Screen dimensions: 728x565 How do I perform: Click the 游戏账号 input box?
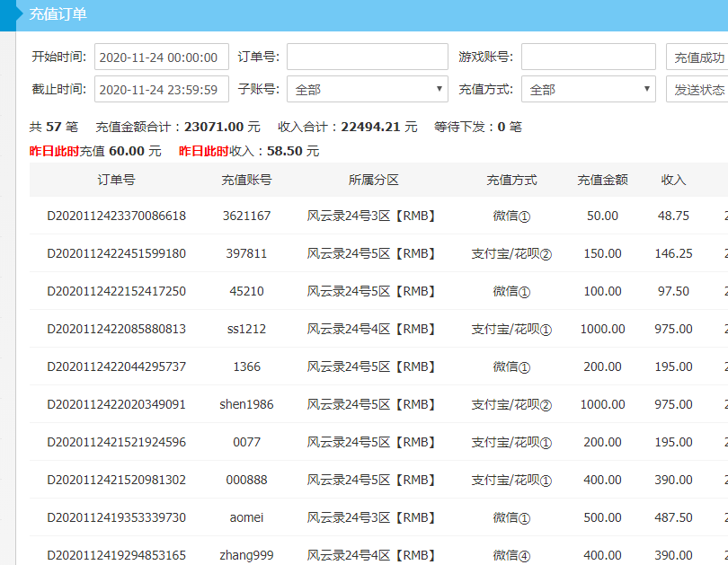click(588, 56)
